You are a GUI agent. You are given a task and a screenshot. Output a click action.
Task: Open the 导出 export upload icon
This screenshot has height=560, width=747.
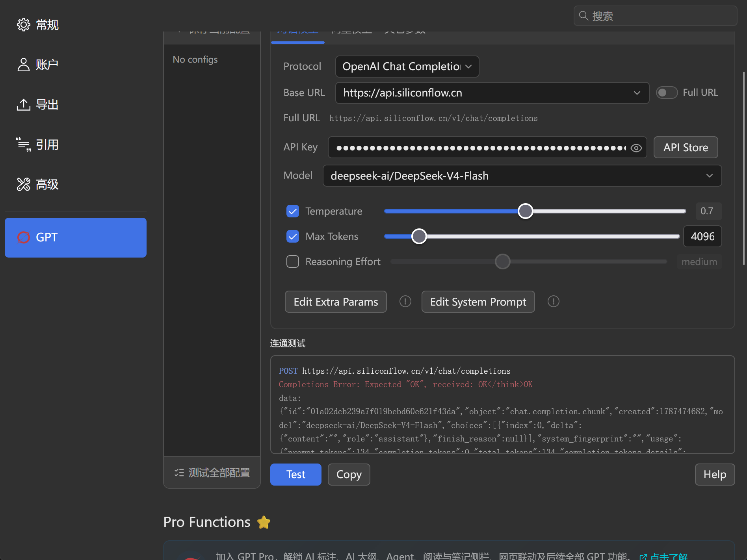click(24, 105)
